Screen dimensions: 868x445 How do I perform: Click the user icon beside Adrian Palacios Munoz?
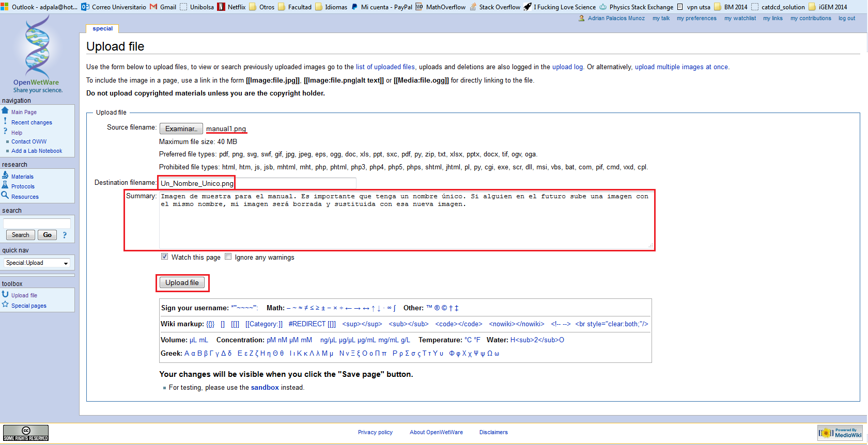(581, 18)
